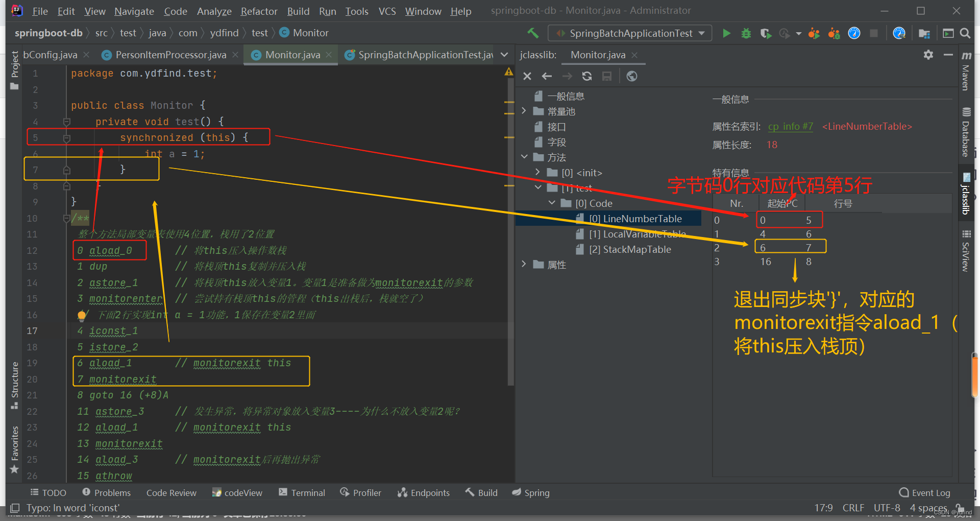The height and width of the screenshot is (521, 980).
Task: Click the Build project hammer icon
Action: click(x=533, y=33)
